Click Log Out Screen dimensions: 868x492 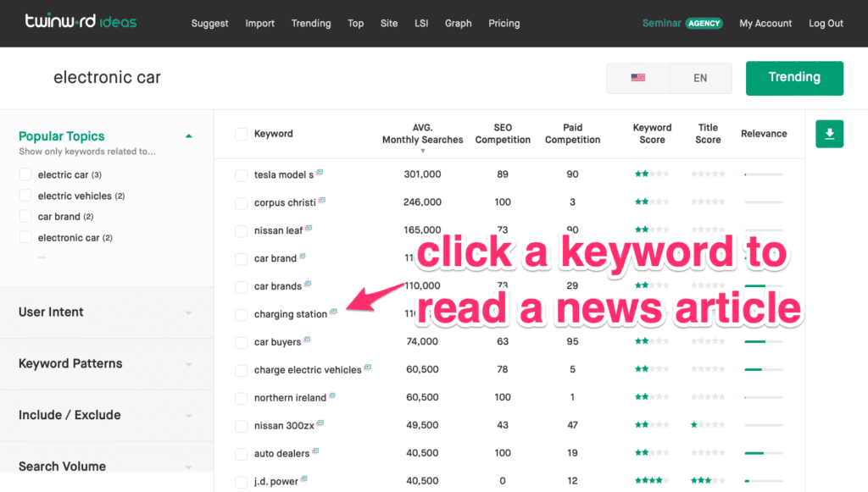tap(826, 23)
